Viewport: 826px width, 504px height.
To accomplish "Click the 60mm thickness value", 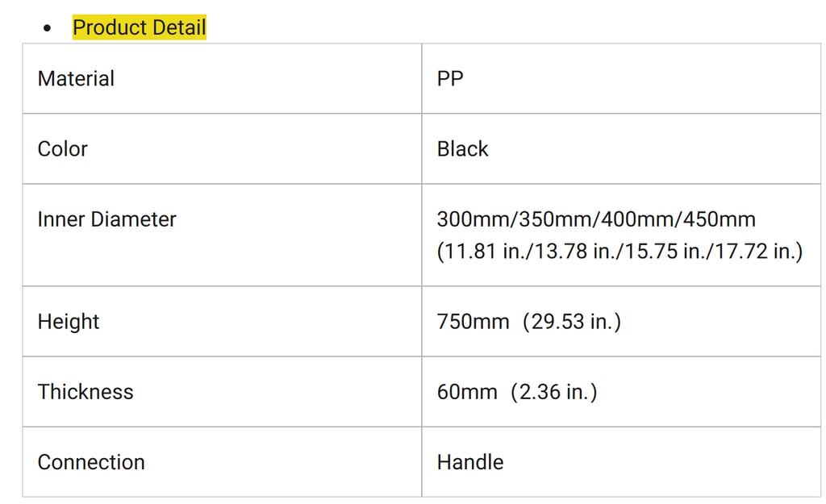I will click(x=467, y=393).
